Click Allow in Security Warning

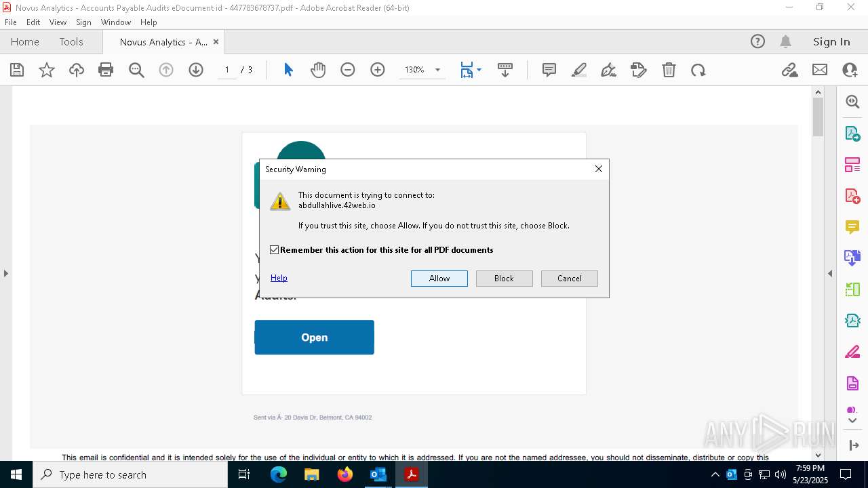coord(439,279)
